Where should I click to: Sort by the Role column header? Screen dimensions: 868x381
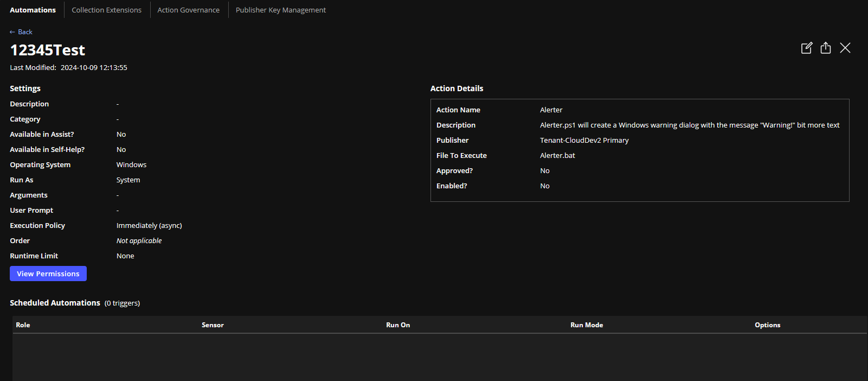coord(23,325)
